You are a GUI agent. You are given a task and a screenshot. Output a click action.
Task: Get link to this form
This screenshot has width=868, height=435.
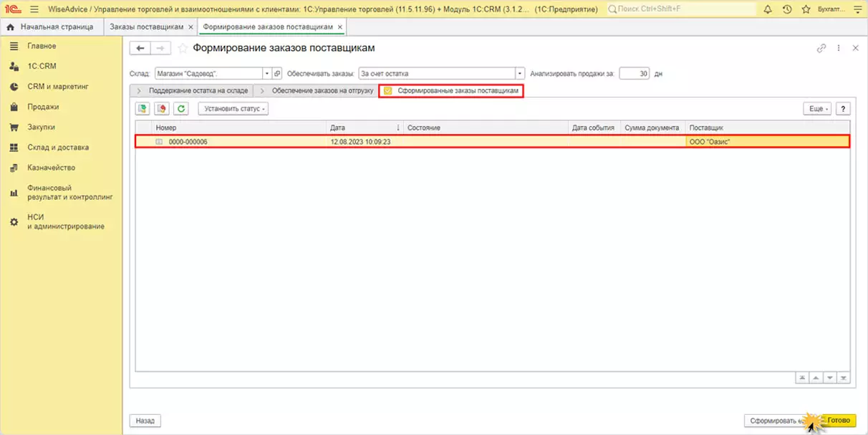[x=821, y=48]
